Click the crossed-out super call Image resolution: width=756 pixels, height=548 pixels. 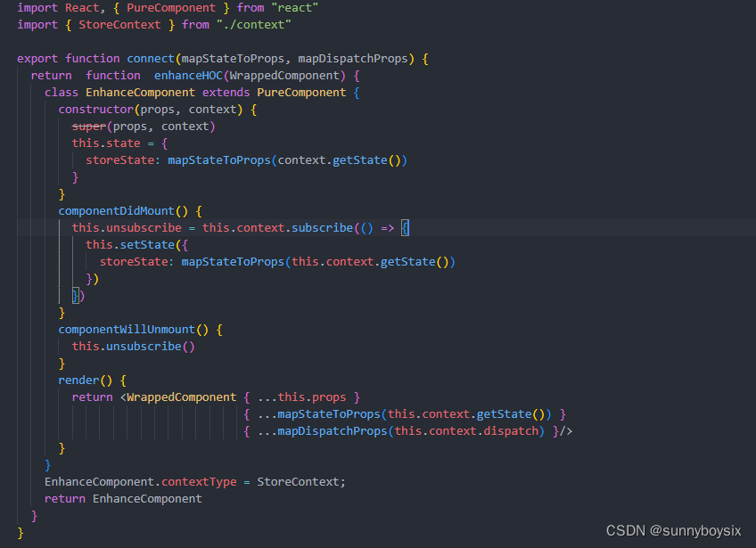[88, 126]
